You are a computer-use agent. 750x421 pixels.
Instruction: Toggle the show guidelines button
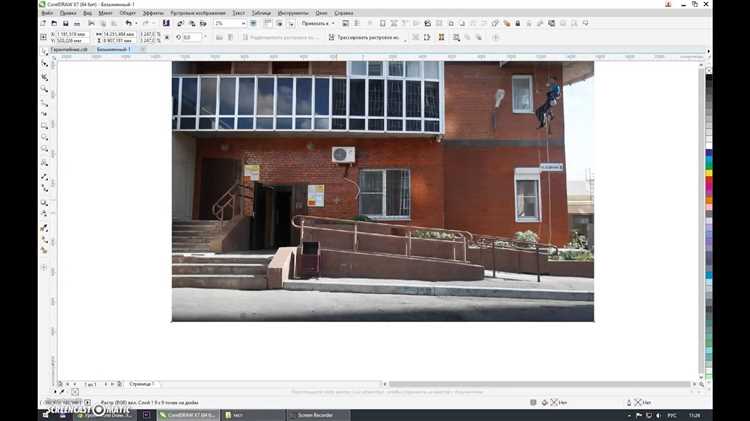(291, 23)
